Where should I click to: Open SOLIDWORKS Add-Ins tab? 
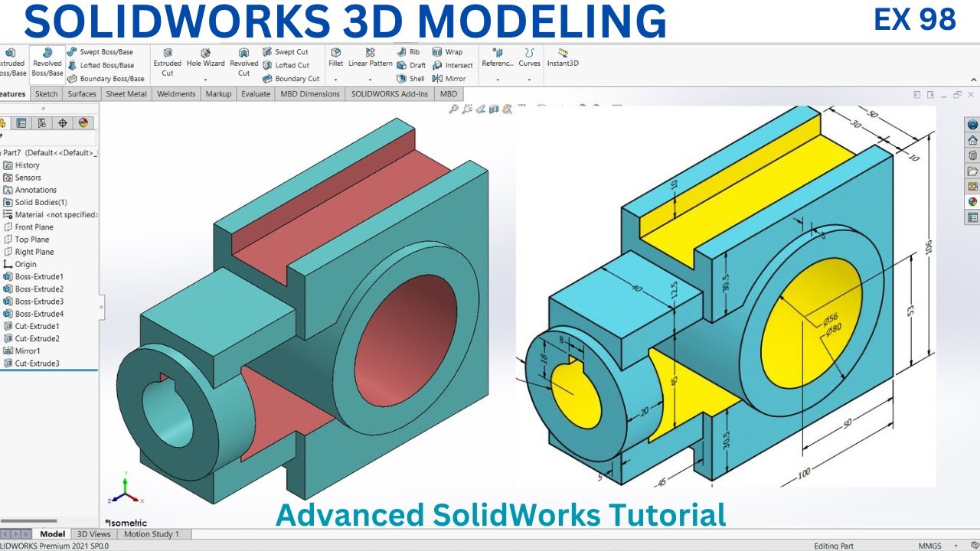tap(390, 94)
